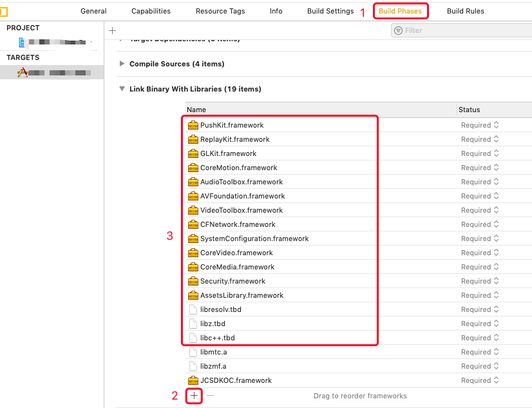Select the libmtc.a file icon
This screenshot has width=532, height=408.
point(193,353)
